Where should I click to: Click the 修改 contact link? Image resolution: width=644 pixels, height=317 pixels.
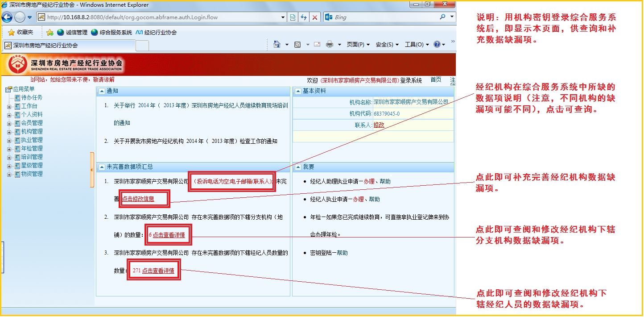(x=379, y=125)
